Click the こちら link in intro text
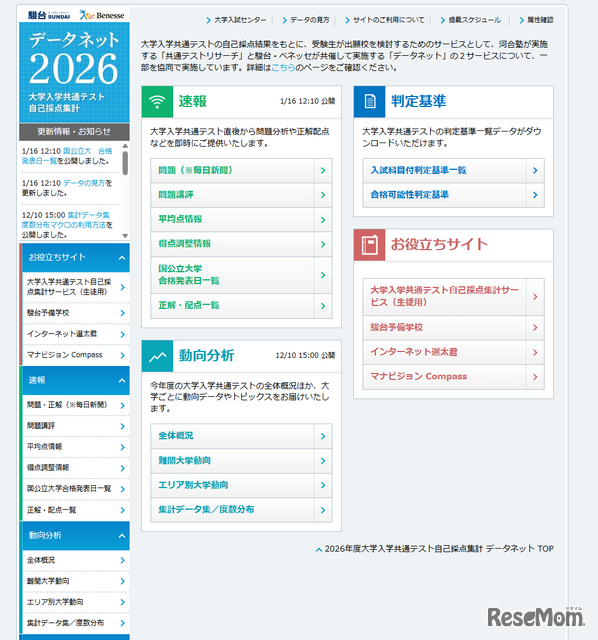The height and width of the screenshot is (640, 598). tap(283, 67)
